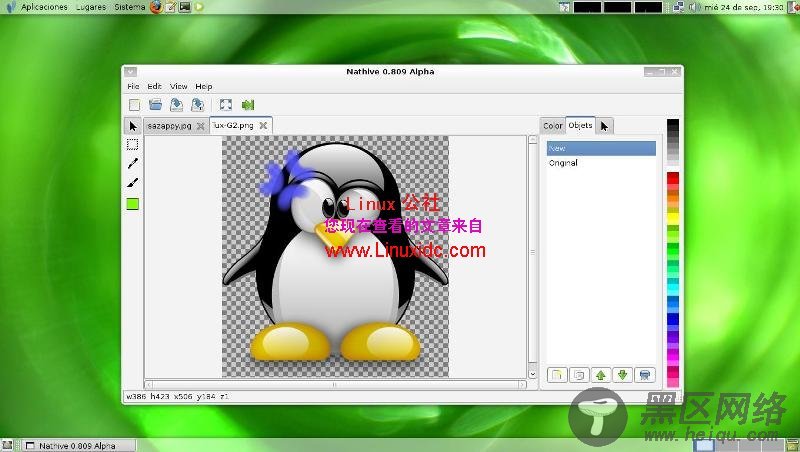Viewport: 800px width, 452px height.
Task: Switch to the Color panel tab
Action: pos(553,125)
